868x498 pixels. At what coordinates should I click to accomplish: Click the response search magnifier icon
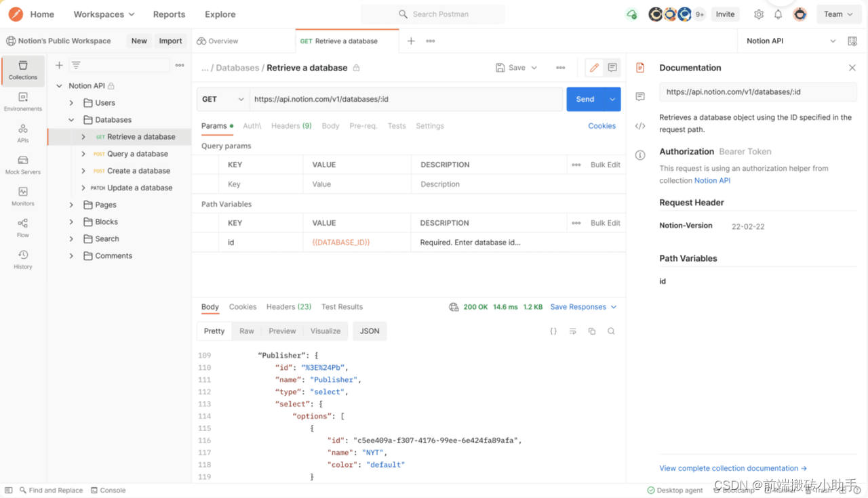pyautogui.click(x=611, y=331)
